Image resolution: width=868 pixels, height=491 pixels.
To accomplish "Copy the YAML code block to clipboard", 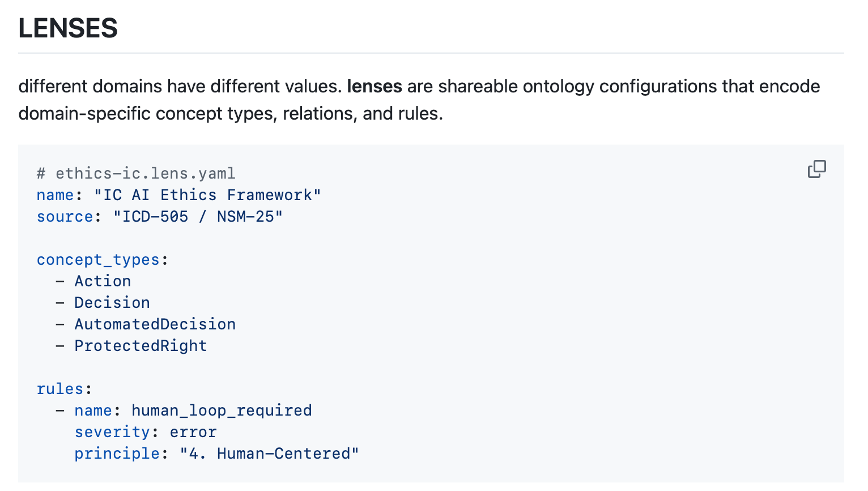I will pos(816,169).
